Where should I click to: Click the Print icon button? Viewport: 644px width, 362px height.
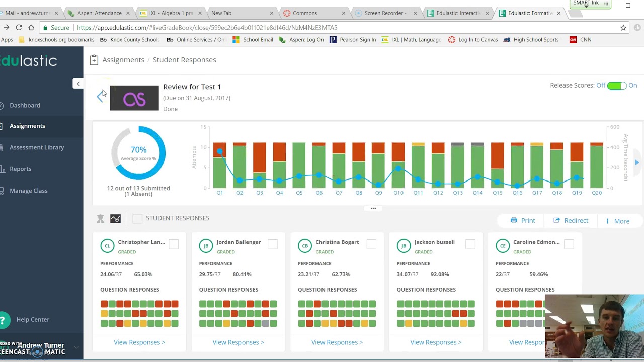[x=522, y=220]
